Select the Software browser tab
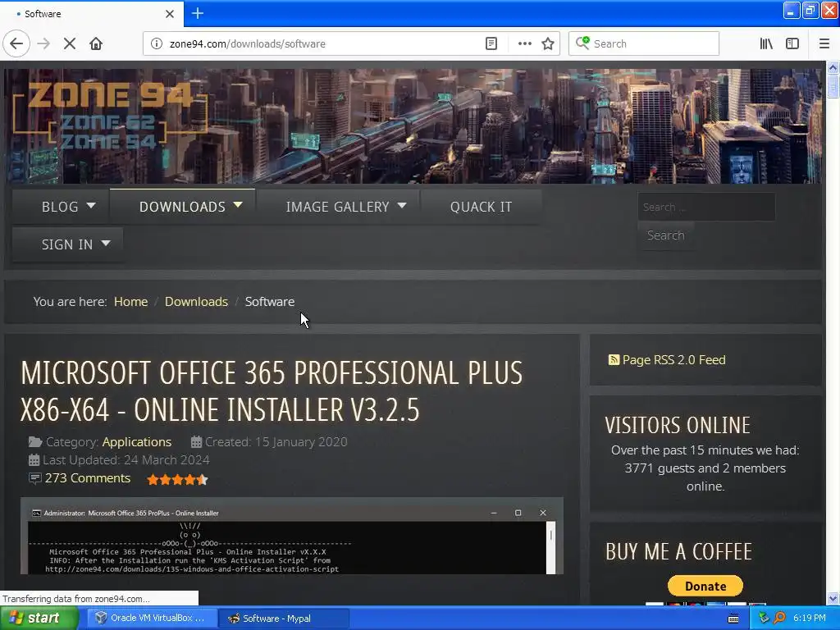 point(91,14)
